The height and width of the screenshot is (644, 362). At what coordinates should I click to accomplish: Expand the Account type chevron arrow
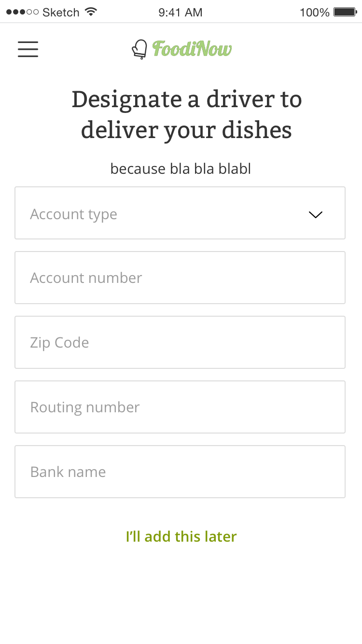315,214
